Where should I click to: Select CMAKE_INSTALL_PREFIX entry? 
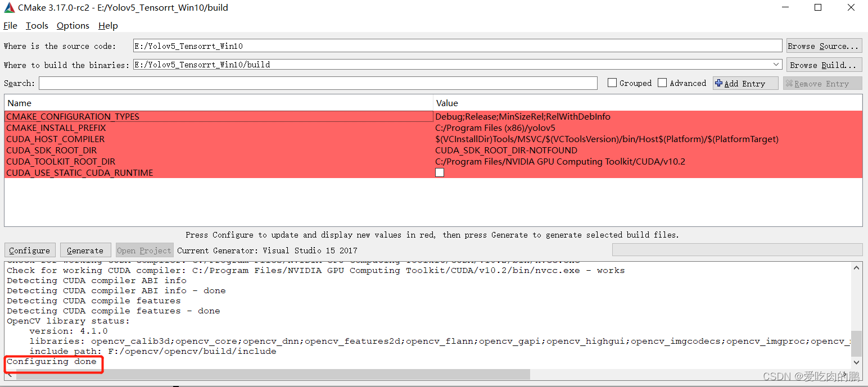(219, 128)
